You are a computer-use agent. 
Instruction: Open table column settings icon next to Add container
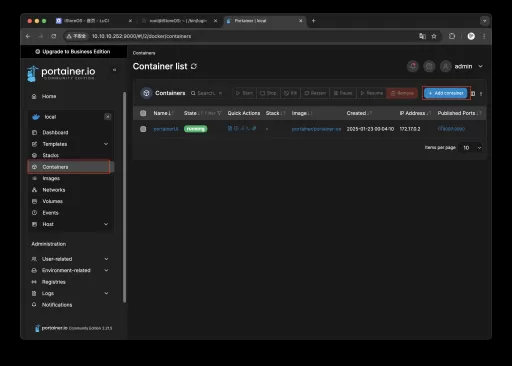(x=473, y=94)
